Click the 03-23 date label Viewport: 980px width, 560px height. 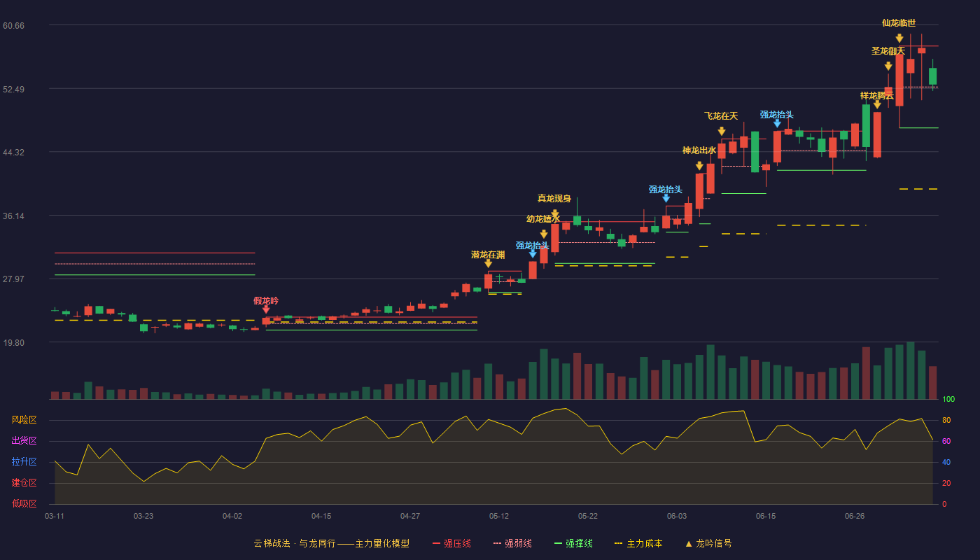[143, 516]
